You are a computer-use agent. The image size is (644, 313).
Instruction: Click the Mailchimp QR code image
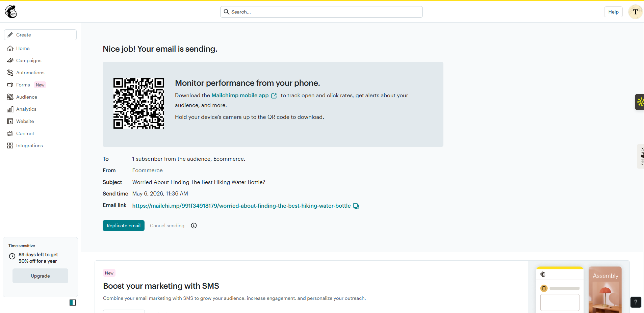click(x=139, y=103)
